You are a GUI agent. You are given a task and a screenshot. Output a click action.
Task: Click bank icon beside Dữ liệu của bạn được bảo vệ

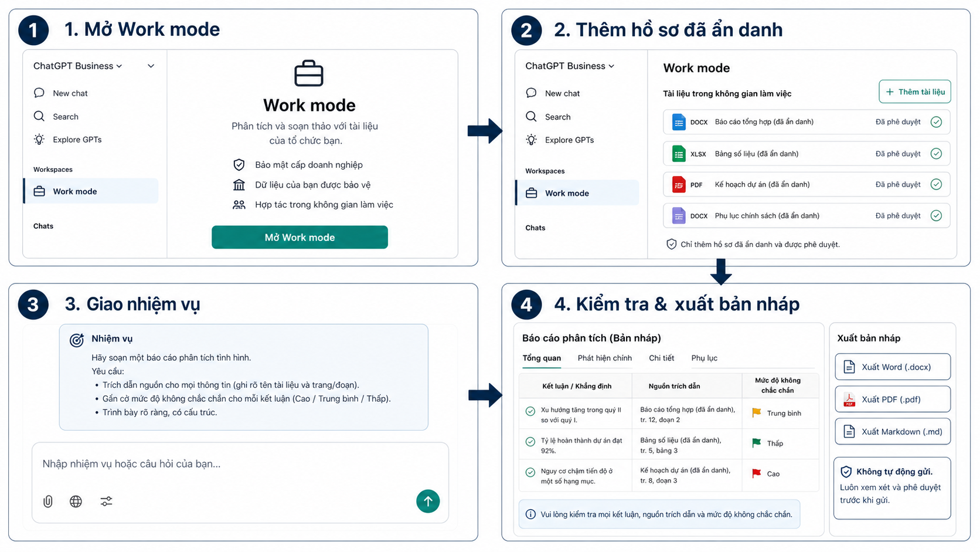pyautogui.click(x=239, y=185)
